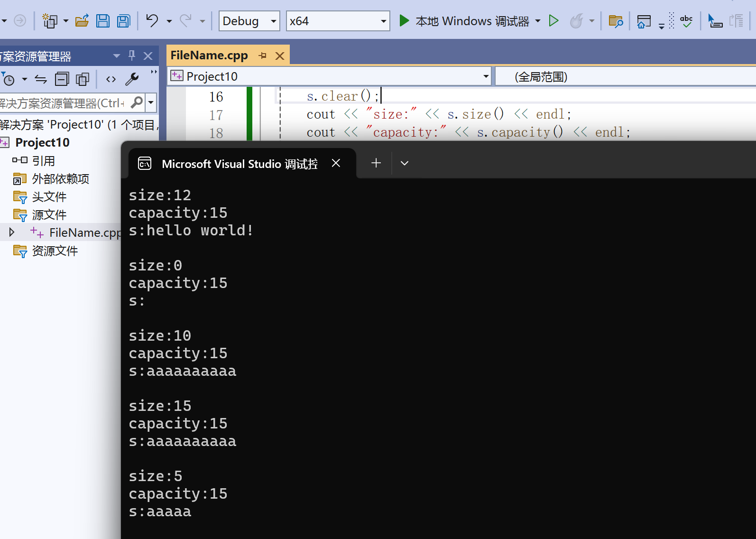Screen dimensions: 756x539
Task: Click the sync with active document icon
Action: click(41, 79)
